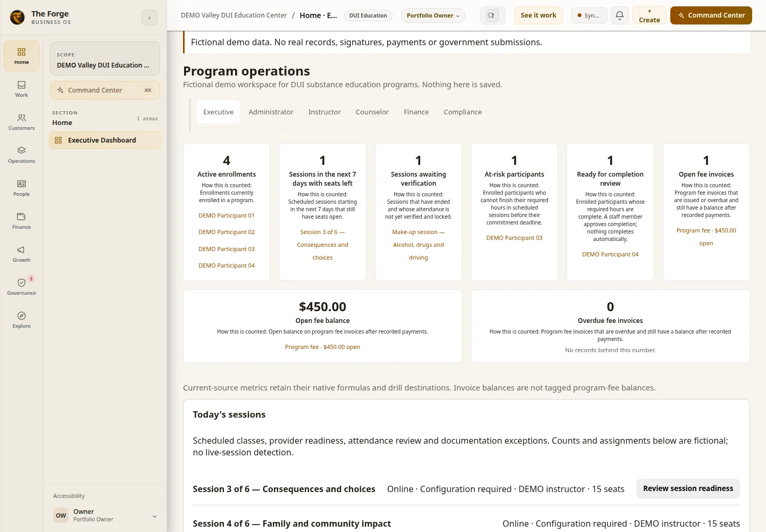Open the Home sidebar section
This screenshot has width=766, height=532.
pyautogui.click(x=21, y=56)
